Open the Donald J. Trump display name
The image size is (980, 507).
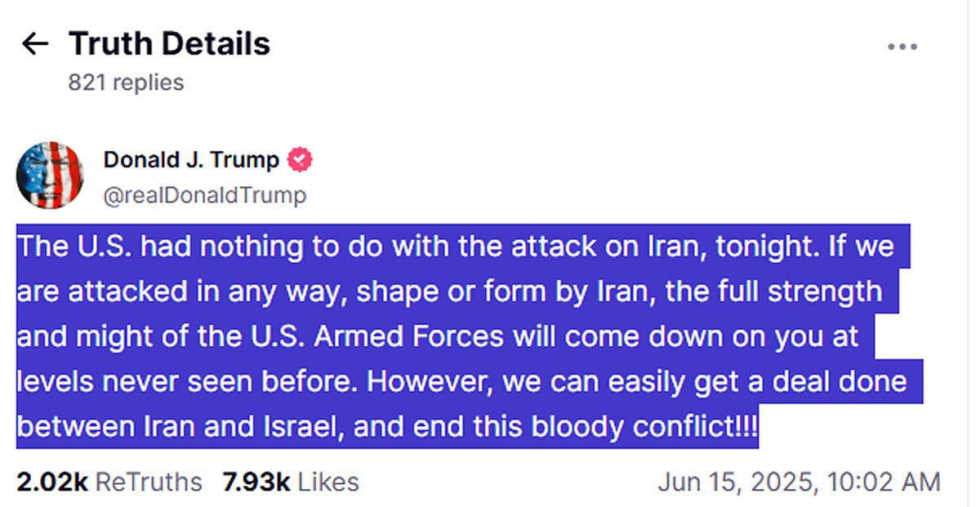191,160
